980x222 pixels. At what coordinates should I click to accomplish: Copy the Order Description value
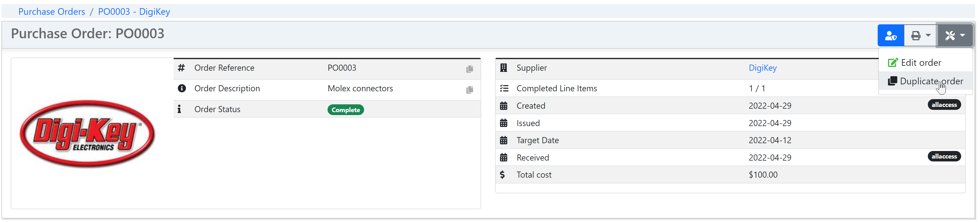coord(470,90)
